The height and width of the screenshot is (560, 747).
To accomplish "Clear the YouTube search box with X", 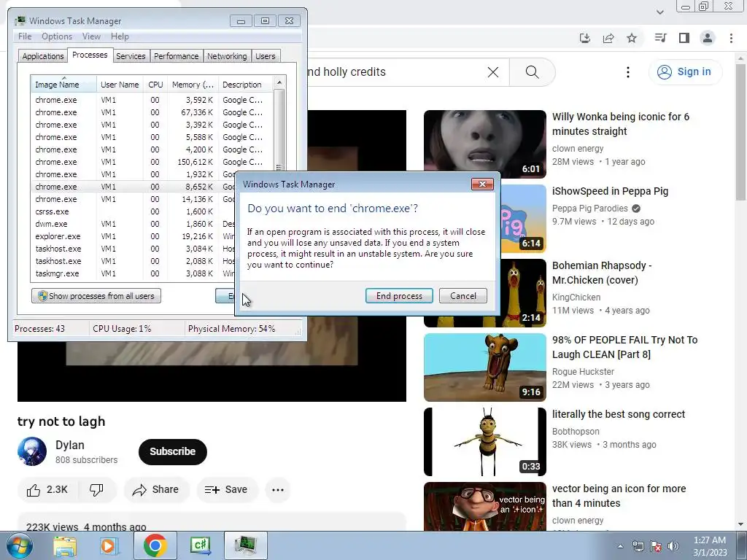I will pyautogui.click(x=493, y=72).
